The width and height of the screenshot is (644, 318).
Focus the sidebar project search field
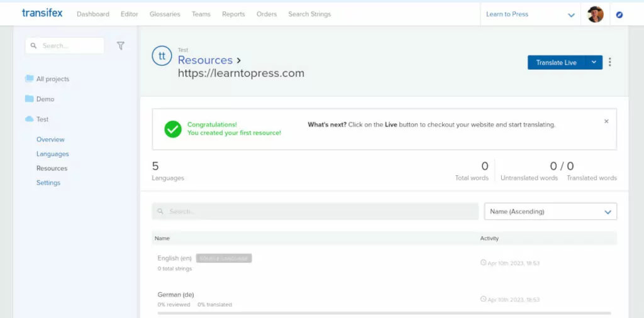tap(65, 45)
